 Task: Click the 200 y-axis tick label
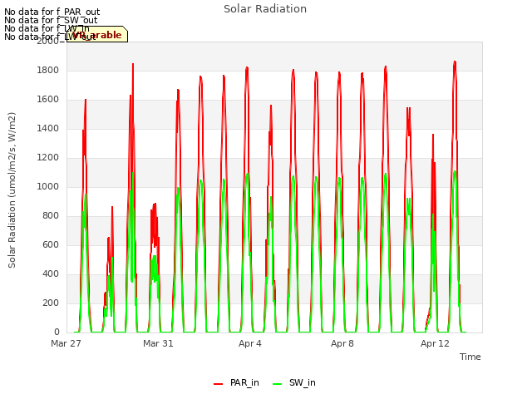point(51,303)
